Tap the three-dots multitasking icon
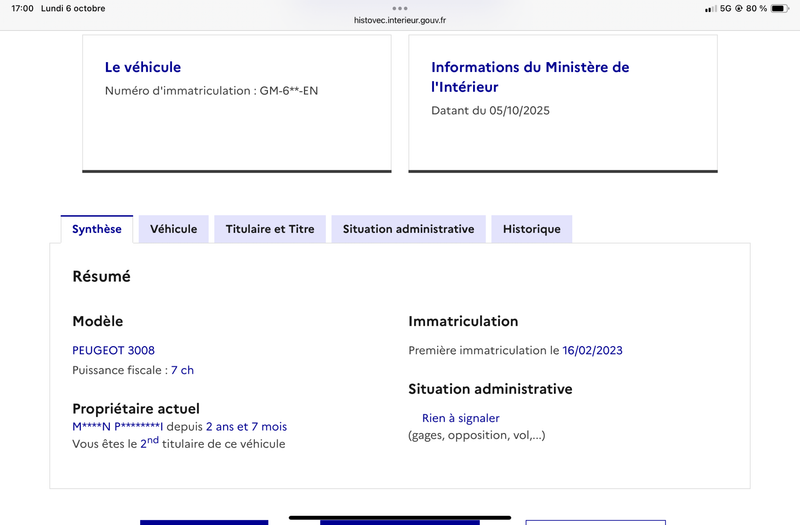The image size is (800, 525). click(400, 8)
